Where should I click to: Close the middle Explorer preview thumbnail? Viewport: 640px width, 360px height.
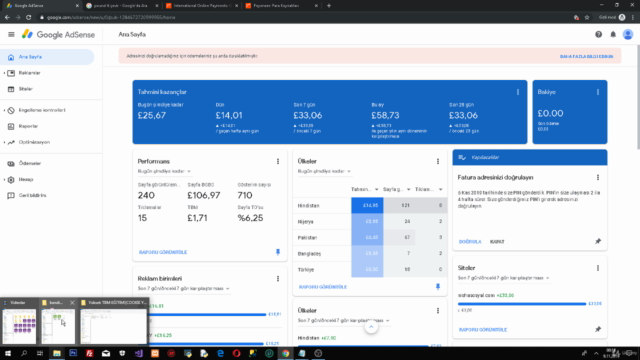[72, 303]
